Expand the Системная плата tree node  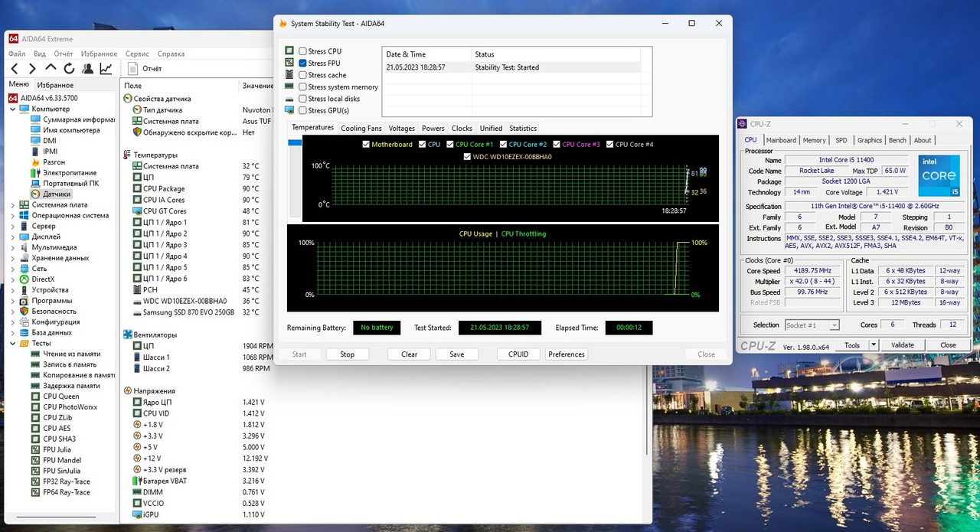pyautogui.click(x=12, y=205)
